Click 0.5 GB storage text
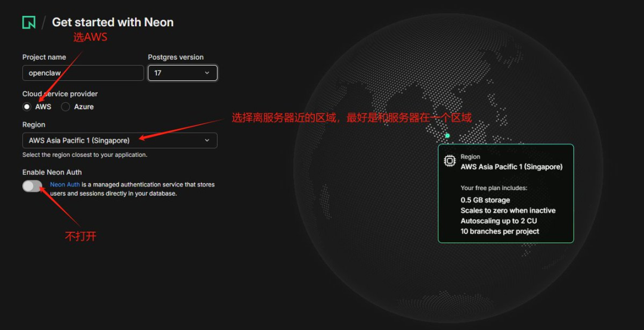This screenshot has height=330, width=644. click(485, 200)
